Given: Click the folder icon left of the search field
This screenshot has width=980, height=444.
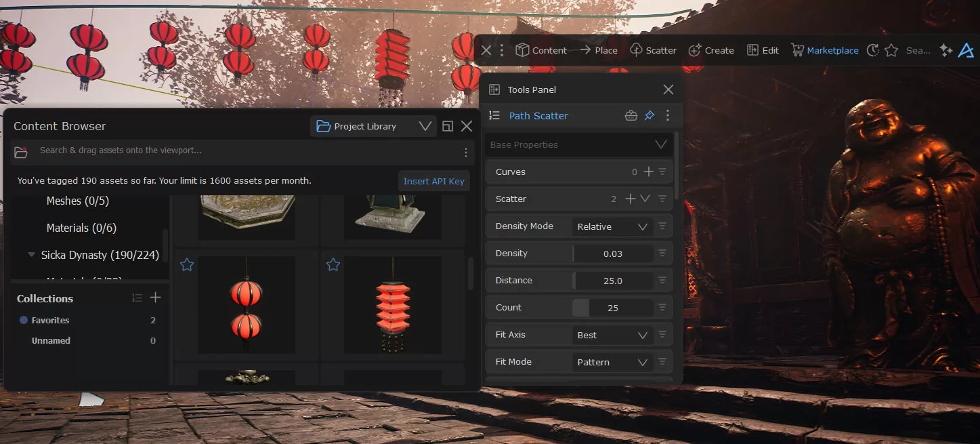Looking at the screenshot, I should pyautogui.click(x=21, y=152).
